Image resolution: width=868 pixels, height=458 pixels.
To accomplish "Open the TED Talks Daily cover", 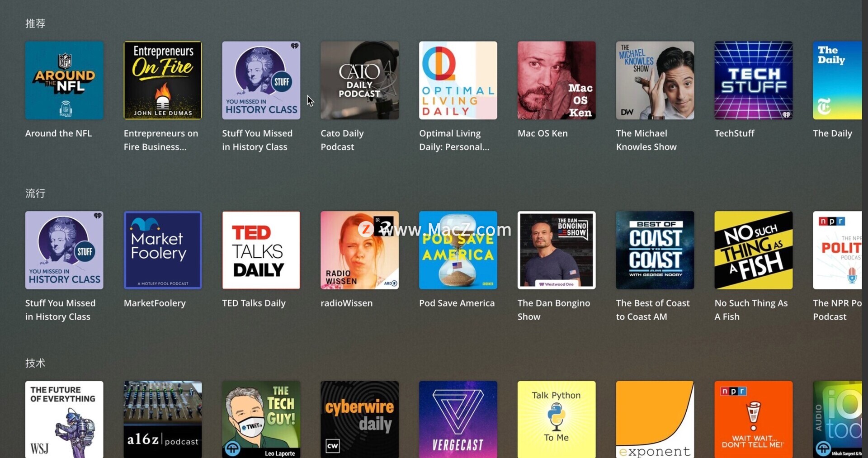I will [261, 250].
